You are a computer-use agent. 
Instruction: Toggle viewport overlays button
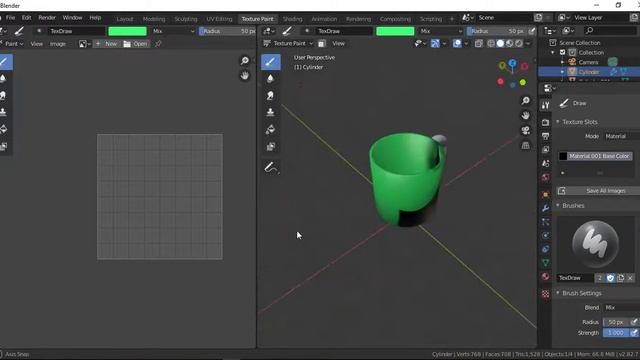tap(457, 43)
